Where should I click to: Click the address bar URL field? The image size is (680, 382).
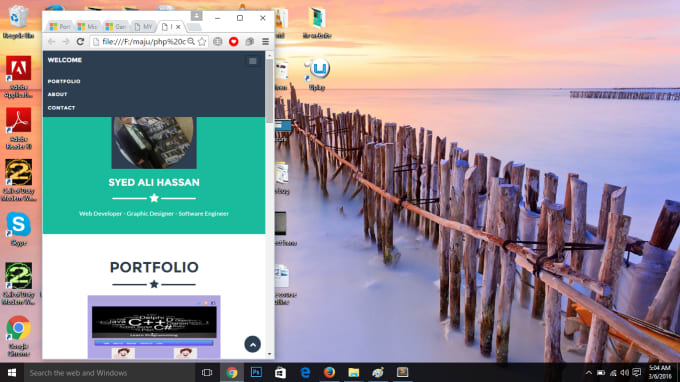click(143, 42)
